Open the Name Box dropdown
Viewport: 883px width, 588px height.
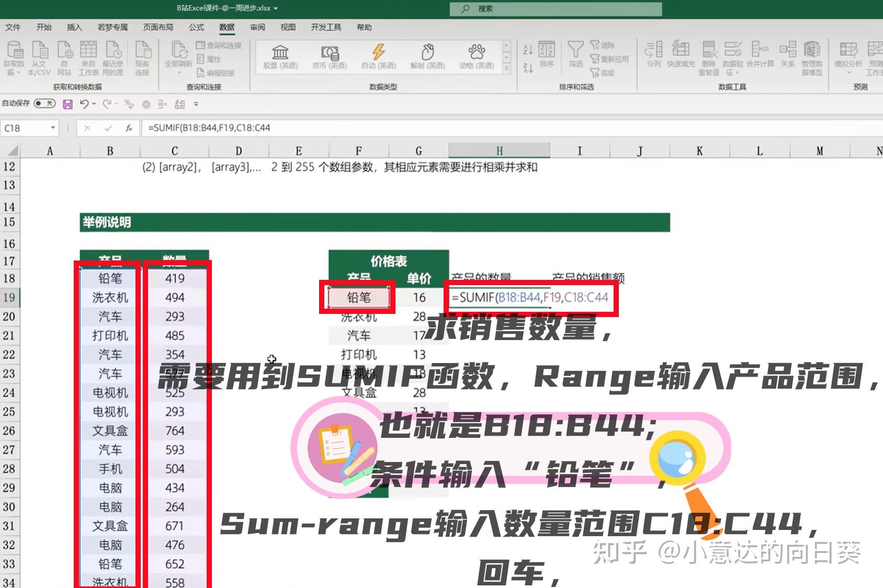pyautogui.click(x=52, y=128)
